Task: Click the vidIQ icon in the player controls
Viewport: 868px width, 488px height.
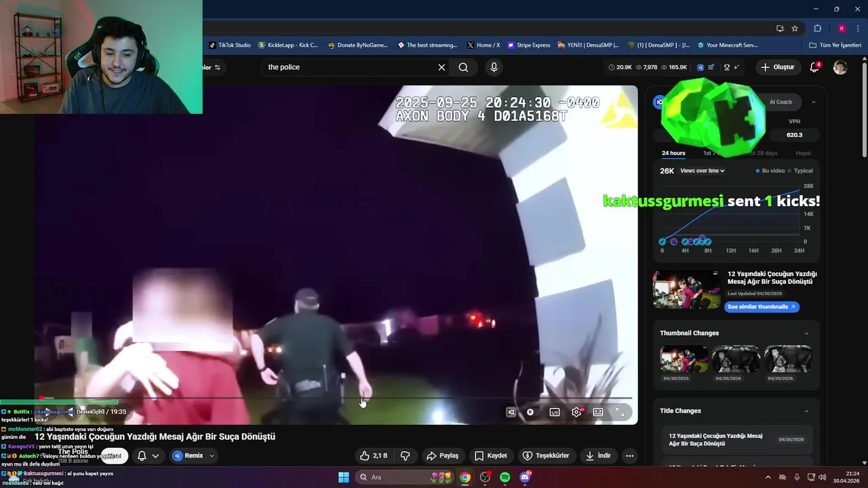Action: point(511,412)
